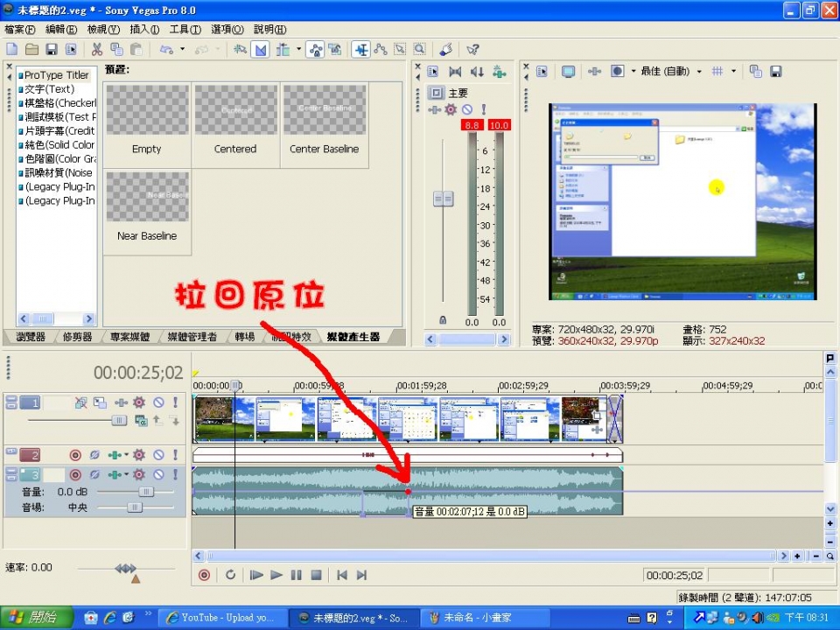The height and width of the screenshot is (630, 840).
Task: Open the 檔案 (File) menu
Action: (19, 30)
